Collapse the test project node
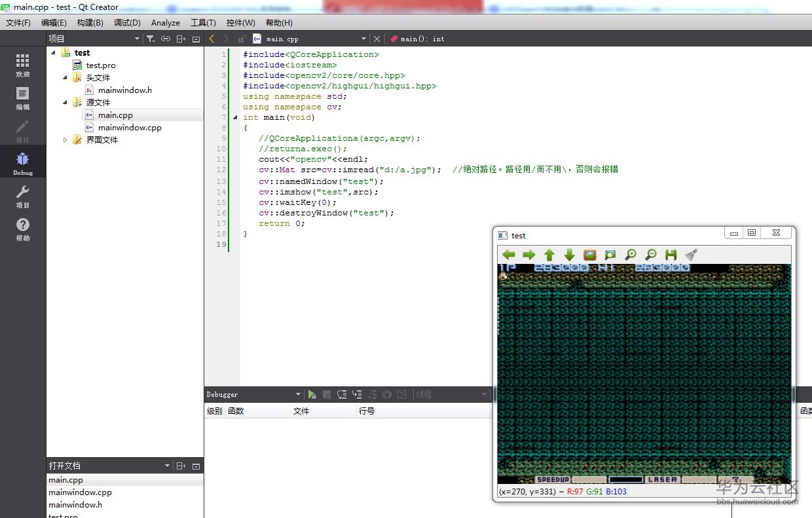The width and height of the screenshot is (812, 518). 53,52
